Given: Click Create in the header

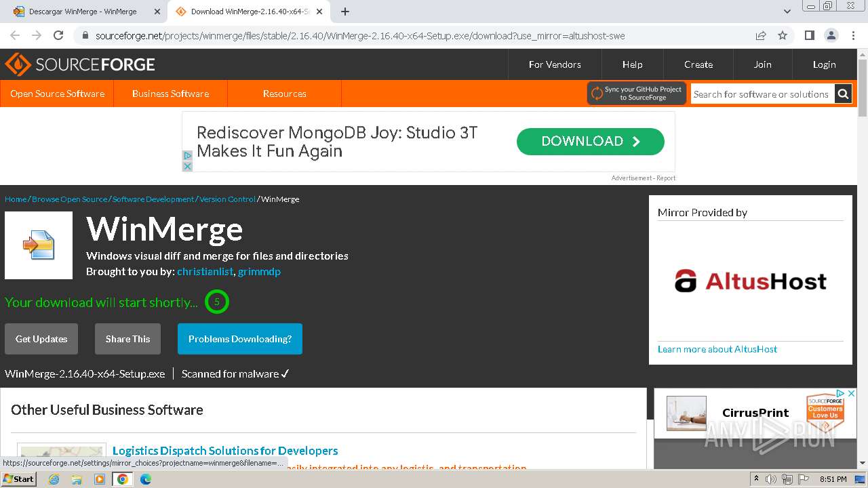Looking at the screenshot, I should [698, 64].
